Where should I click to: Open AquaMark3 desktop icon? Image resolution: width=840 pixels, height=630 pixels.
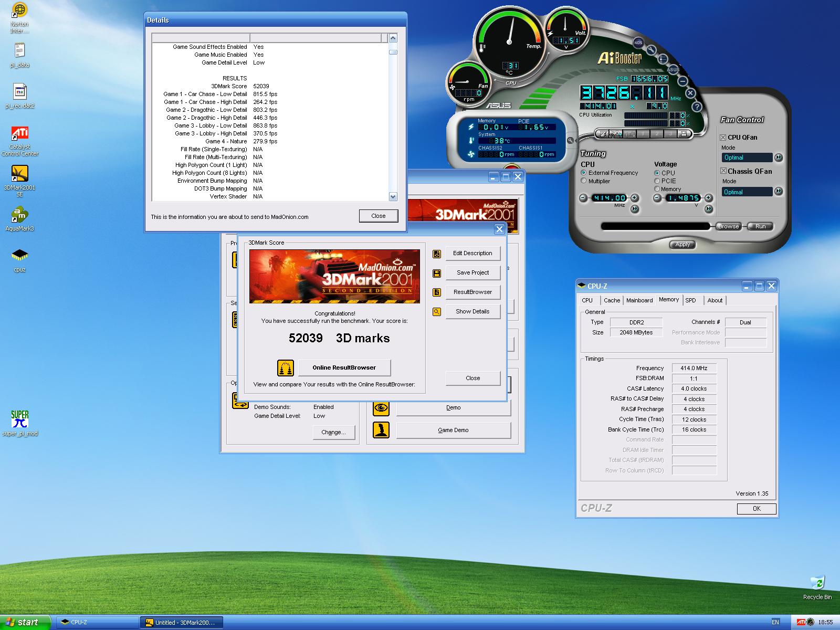pos(20,219)
